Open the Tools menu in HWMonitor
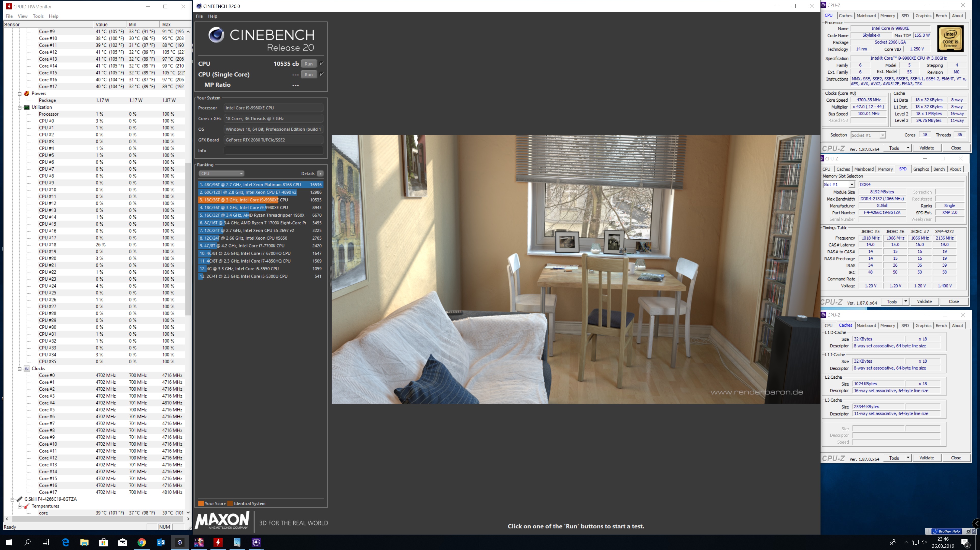This screenshot has width=980, height=550. tap(38, 16)
